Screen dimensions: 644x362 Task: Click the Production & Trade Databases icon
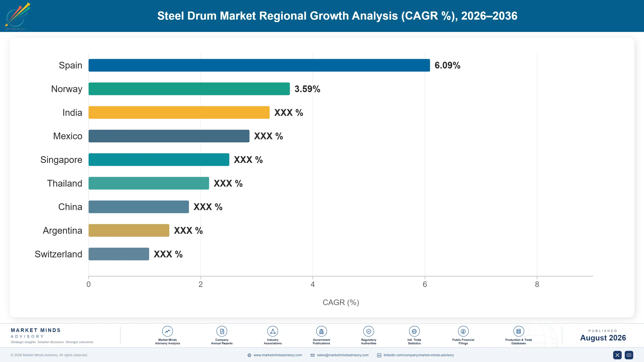click(518, 331)
